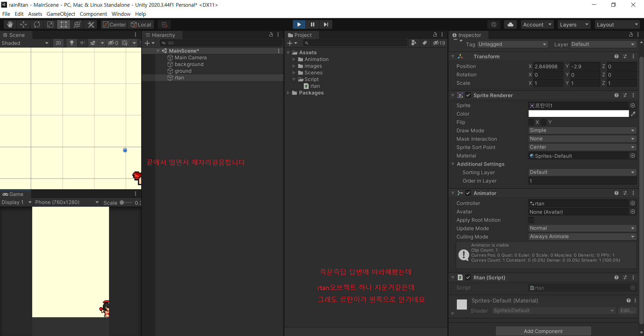Open Collab services icon
This screenshot has width=644, height=336.
pos(494,24)
